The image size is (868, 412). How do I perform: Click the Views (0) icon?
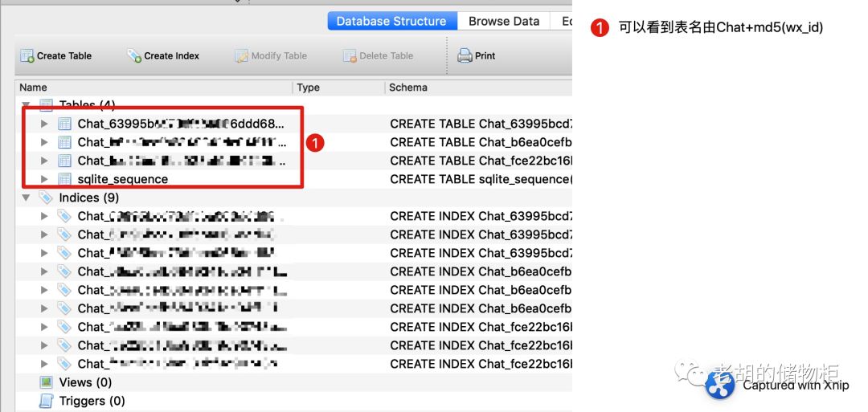point(47,382)
